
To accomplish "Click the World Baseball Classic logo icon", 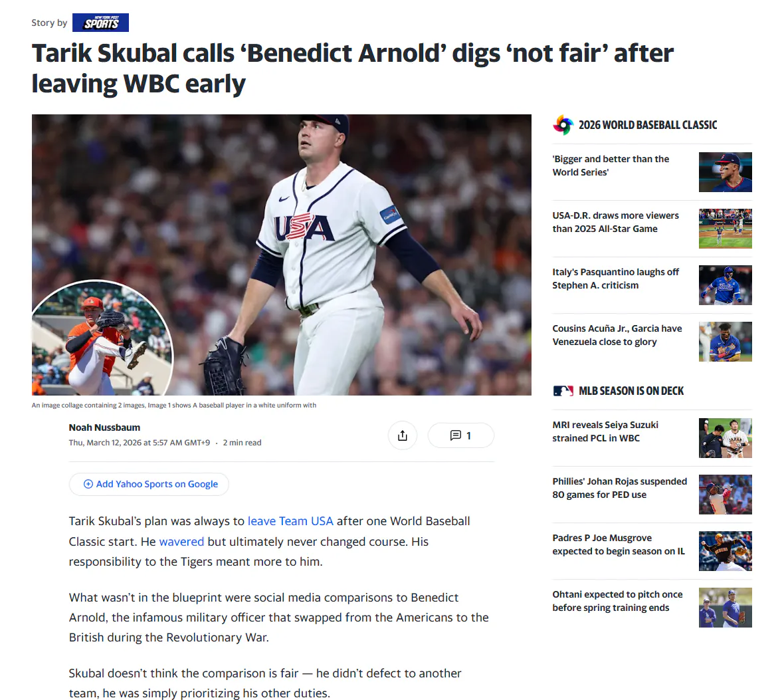I will click(x=563, y=125).
